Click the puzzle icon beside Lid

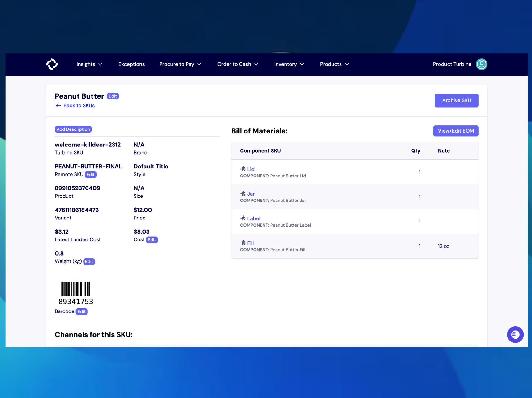tap(243, 169)
